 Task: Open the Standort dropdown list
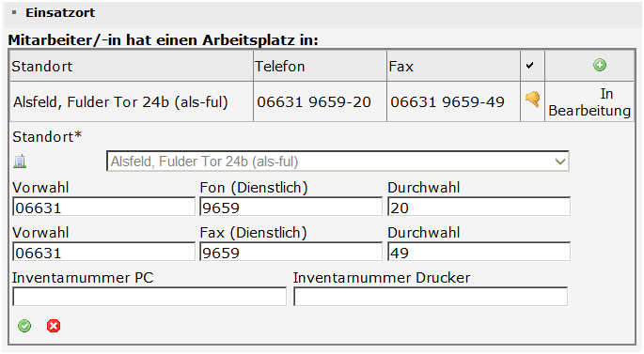(338, 162)
